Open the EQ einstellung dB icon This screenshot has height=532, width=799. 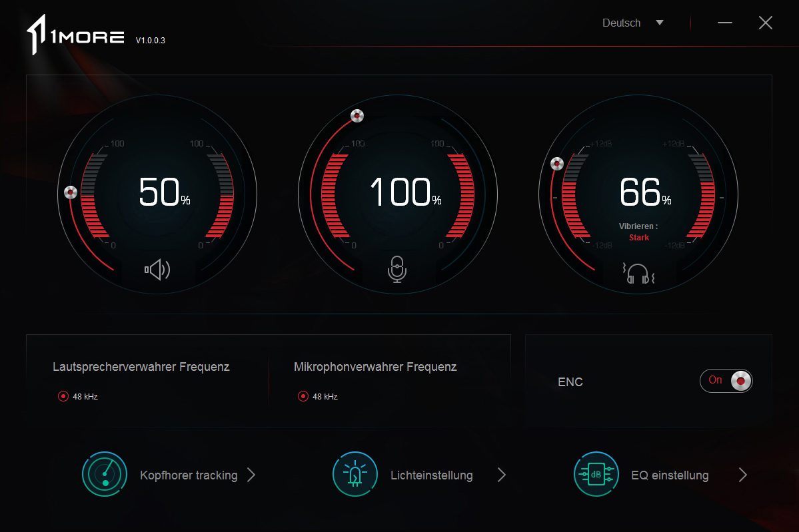point(596,475)
